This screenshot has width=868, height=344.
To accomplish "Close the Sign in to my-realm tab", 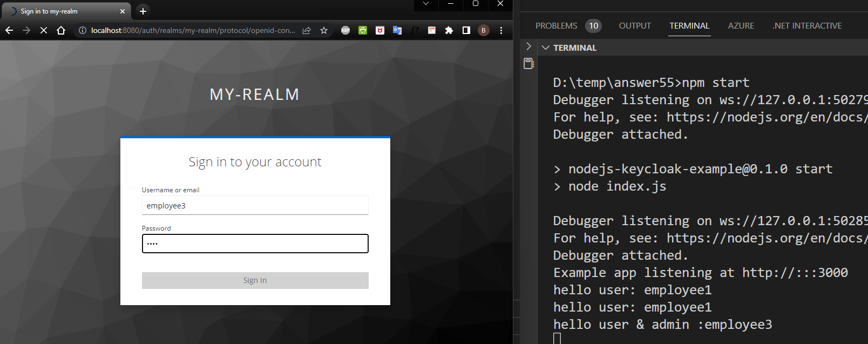I will (123, 11).
